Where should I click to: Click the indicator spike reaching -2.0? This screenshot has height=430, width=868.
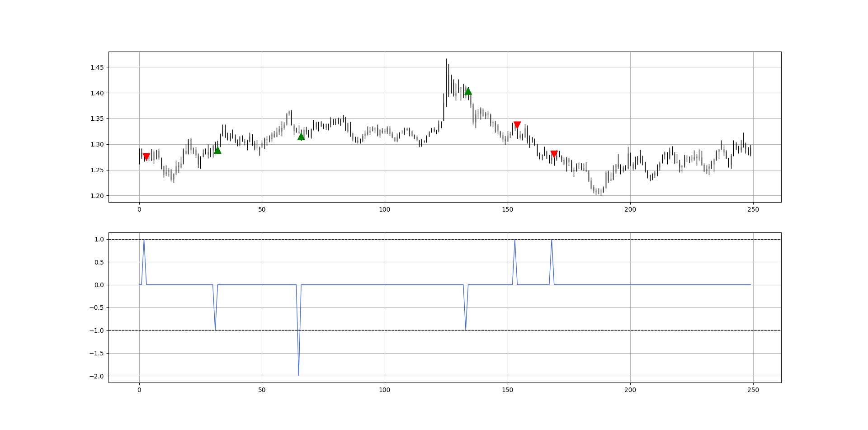[298, 330]
